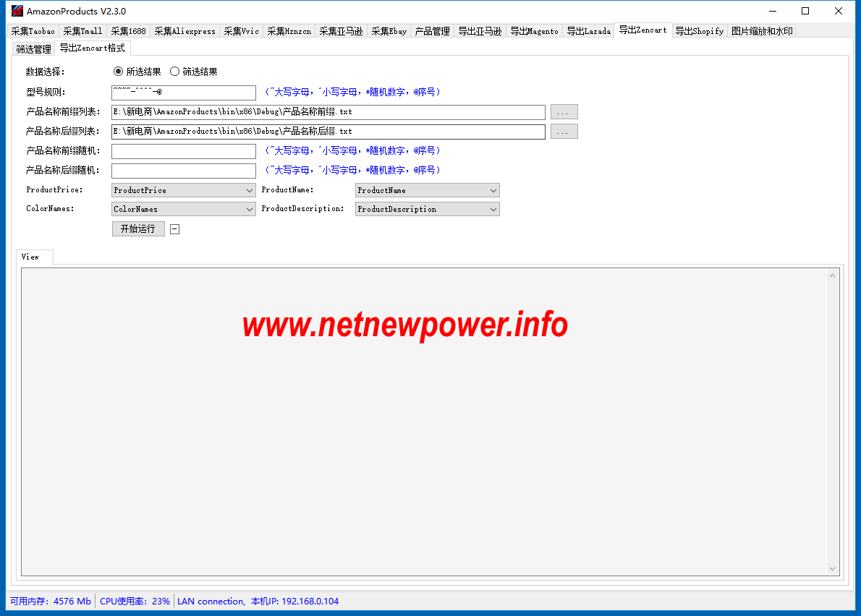Open the 导出Shopify tab
The image size is (861, 616).
click(x=700, y=31)
